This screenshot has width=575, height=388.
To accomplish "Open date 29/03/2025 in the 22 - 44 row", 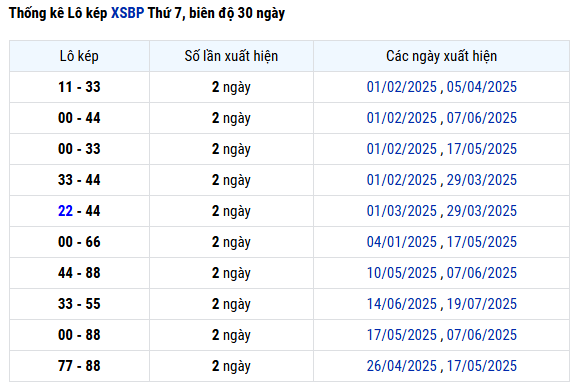I will [x=481, y=211].
